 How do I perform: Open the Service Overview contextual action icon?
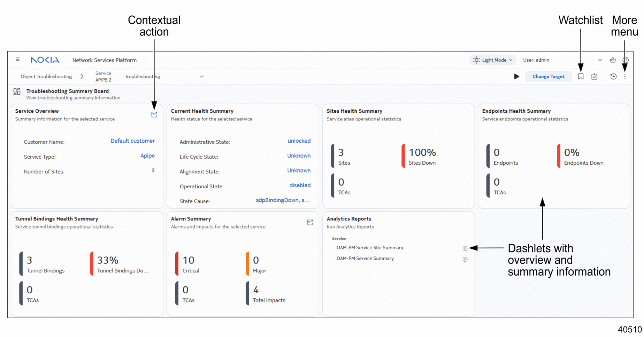pos(154,114)
